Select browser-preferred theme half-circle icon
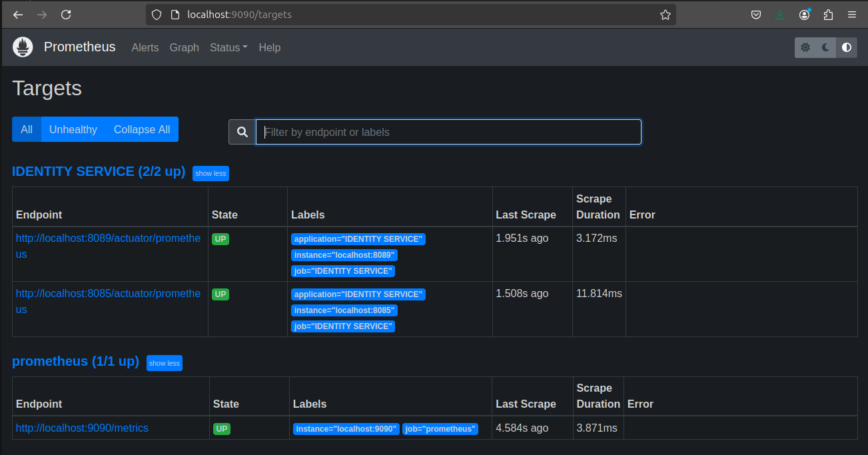 point(847,47)
